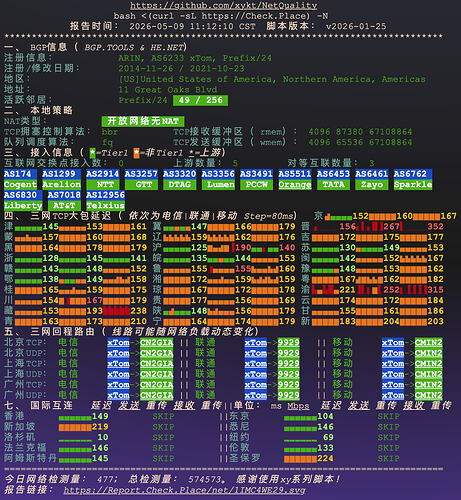Viewport: 461px width, 500px height.
Task: Click congestion algorithm value 'bbr'
Action: [110, 132]
